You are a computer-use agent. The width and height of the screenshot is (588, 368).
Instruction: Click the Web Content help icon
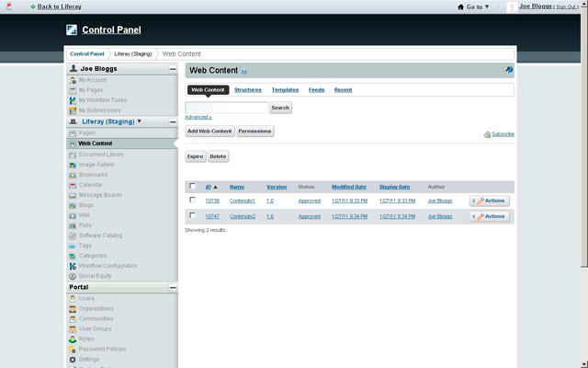(244, 71)
